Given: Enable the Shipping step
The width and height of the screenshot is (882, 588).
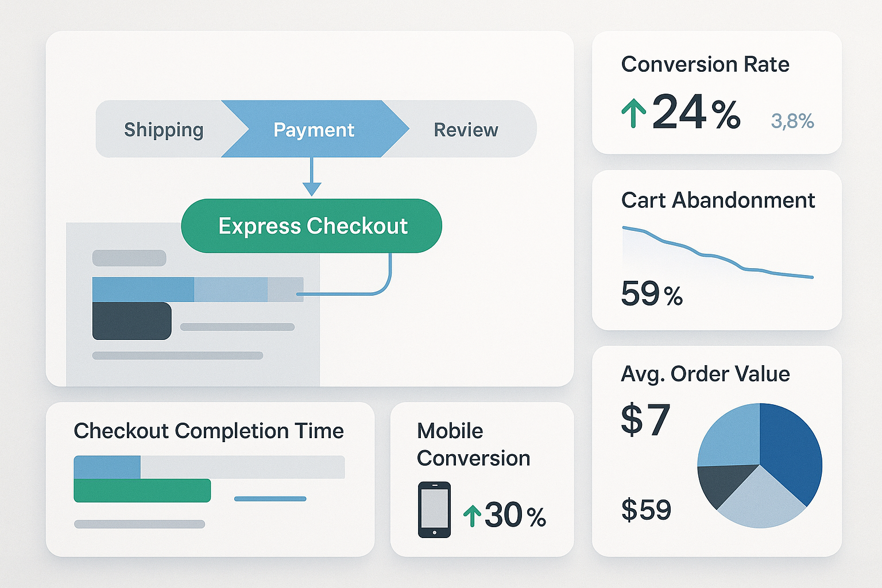Looking at the screenshot, I should tap(163, 129).
